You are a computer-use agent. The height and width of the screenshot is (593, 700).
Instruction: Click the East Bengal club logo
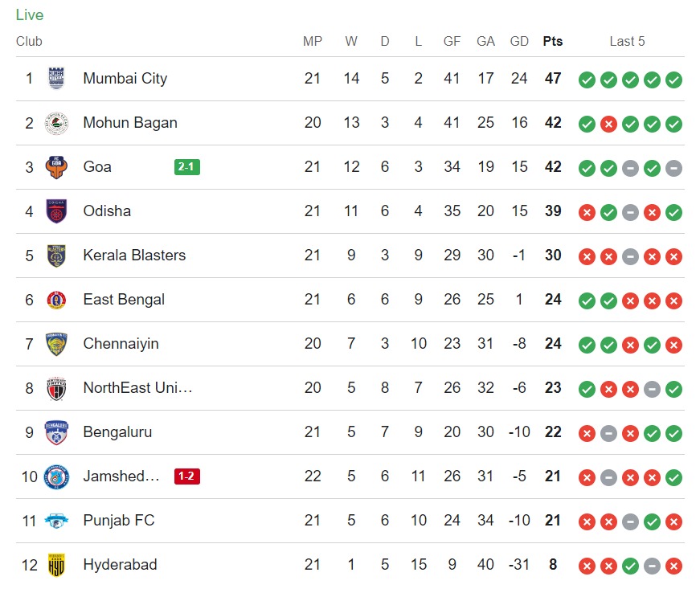pos(56,300)
